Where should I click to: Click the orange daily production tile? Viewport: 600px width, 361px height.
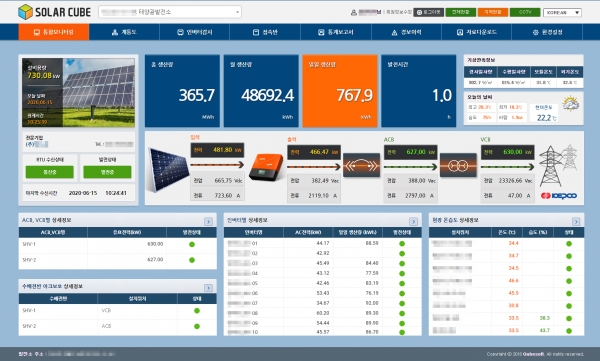340,91
